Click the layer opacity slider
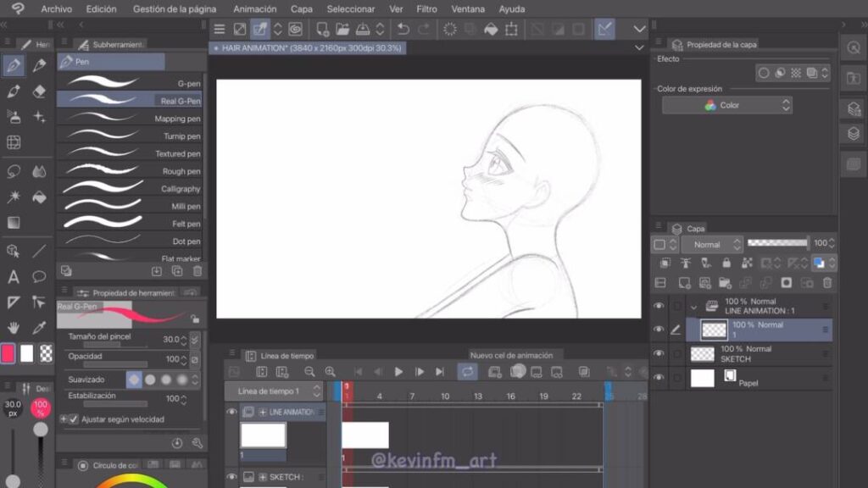This screenshot has height=488, width=868. tap(777, 242)
